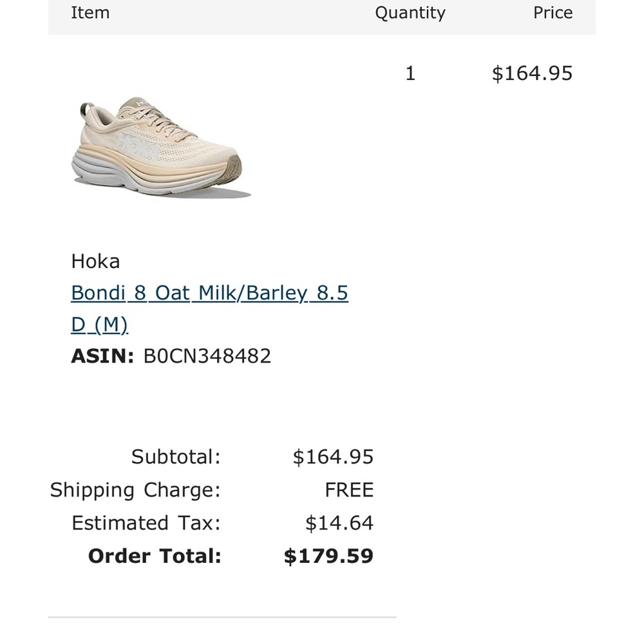Click the bold Order Total label
The height and width of the screenshot is (644, 644).
pyautogui.click(x=155, y=556)
